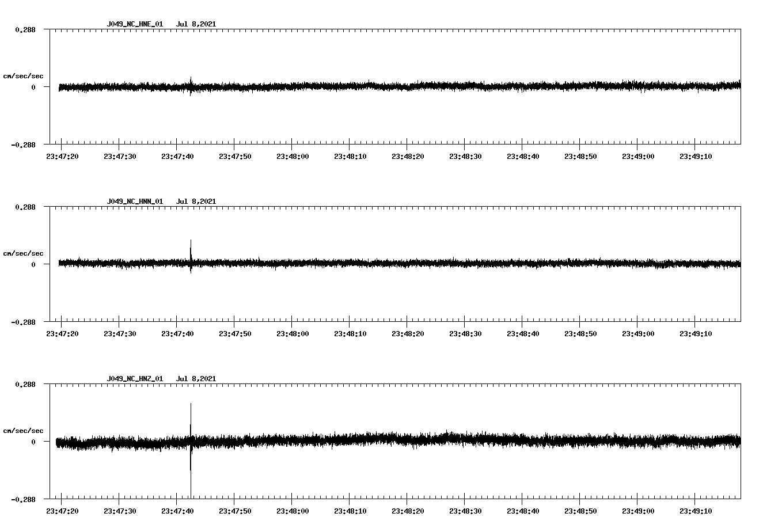Click the Jul 8,2021 date on the HNE plot
Image resolution: width=782 pixels, height=532 pixels.
pos(197,25)
